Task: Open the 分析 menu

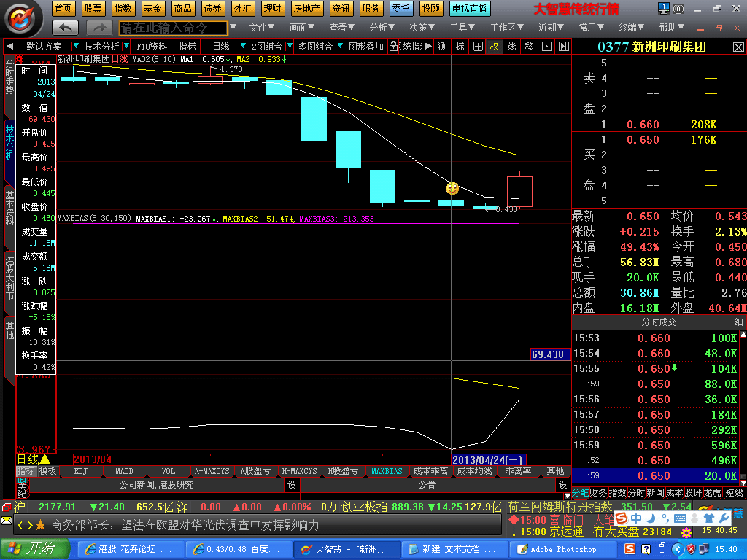Action: tap(382, 28)
